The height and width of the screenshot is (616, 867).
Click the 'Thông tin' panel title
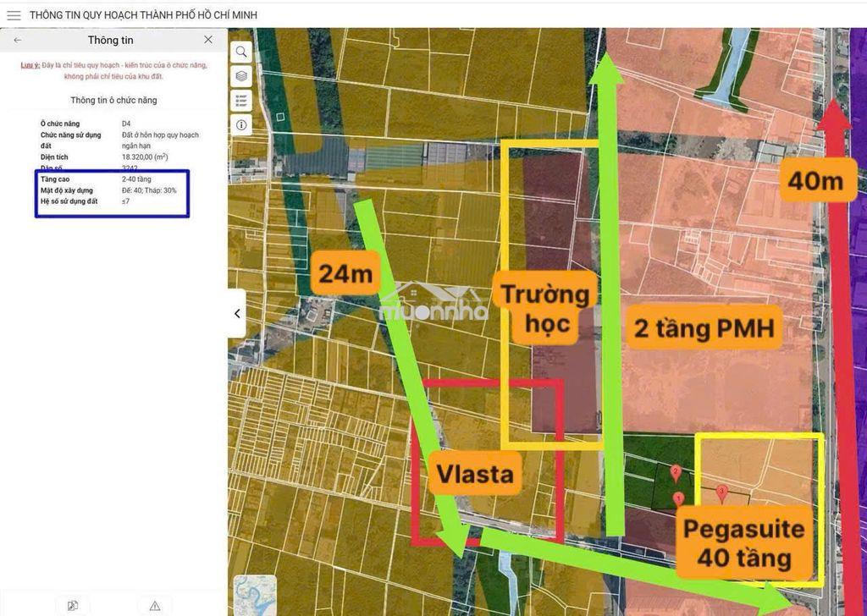pyautogui.click(x=111, y=40)
